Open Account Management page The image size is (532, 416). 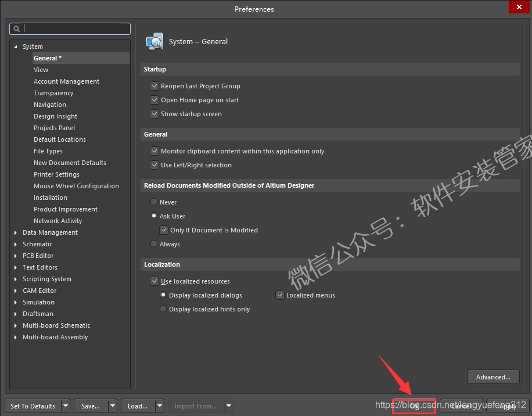(x=66, y=81)
